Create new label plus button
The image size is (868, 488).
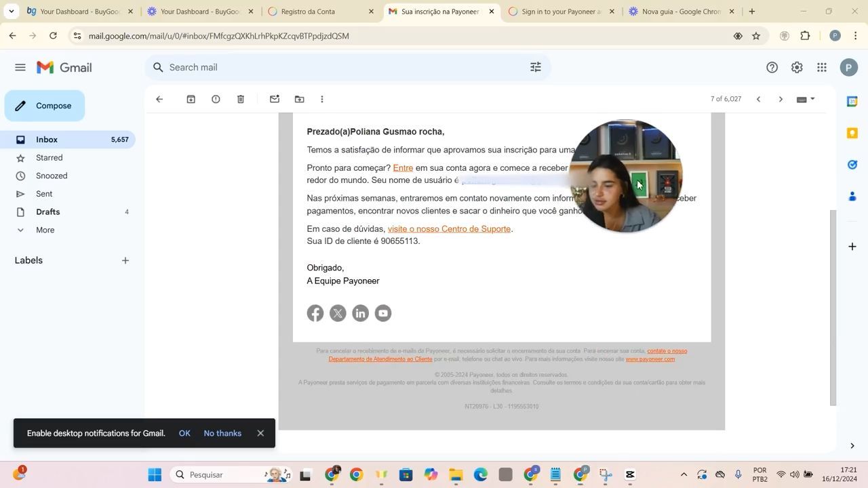[x=125, y=260]
